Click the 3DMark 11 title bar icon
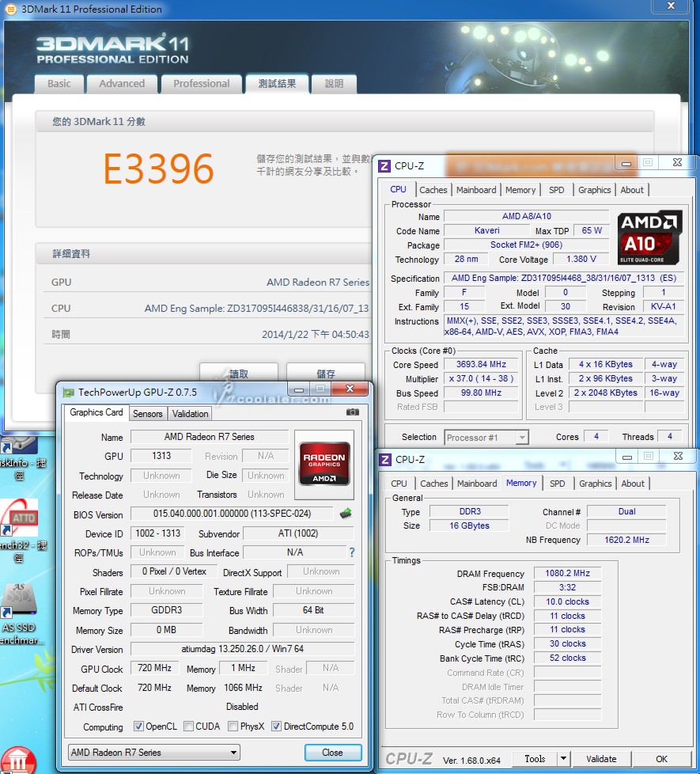 point(11,9)
